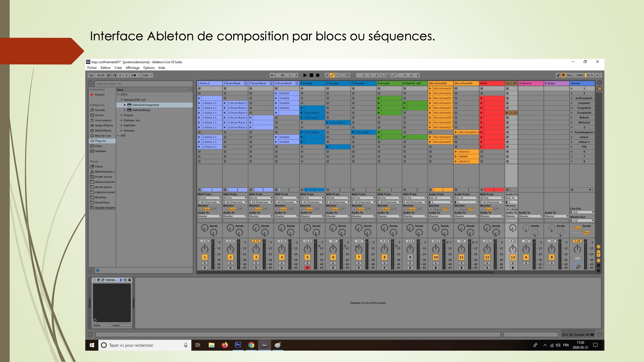Set track 2 monitor to In
The image size is (644, 362).
(226, 209)
